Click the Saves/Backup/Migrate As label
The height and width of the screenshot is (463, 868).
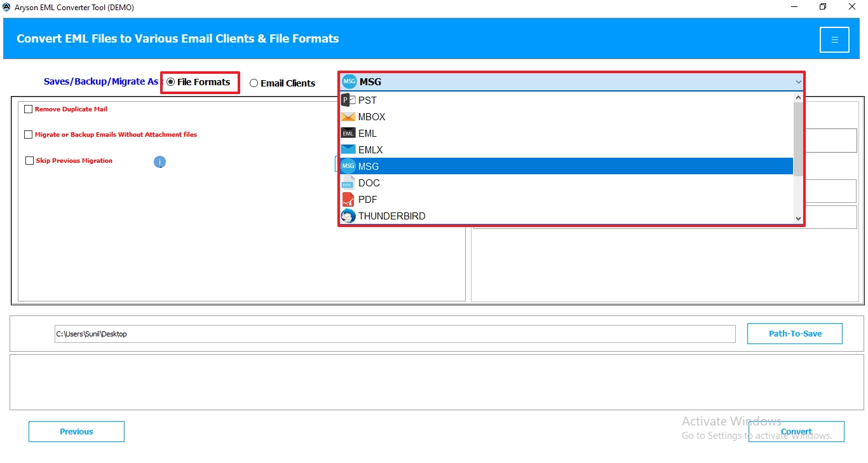point(101,81)
